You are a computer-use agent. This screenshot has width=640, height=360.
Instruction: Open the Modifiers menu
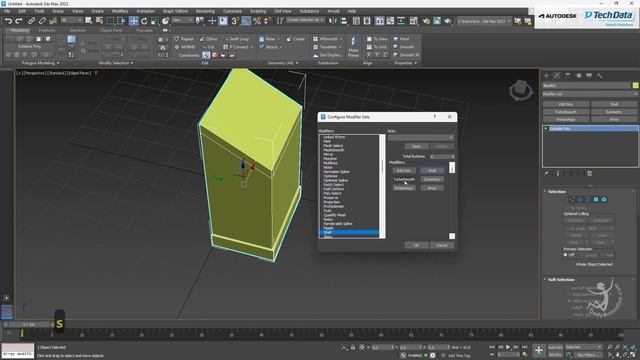click(x=120, y=11)
